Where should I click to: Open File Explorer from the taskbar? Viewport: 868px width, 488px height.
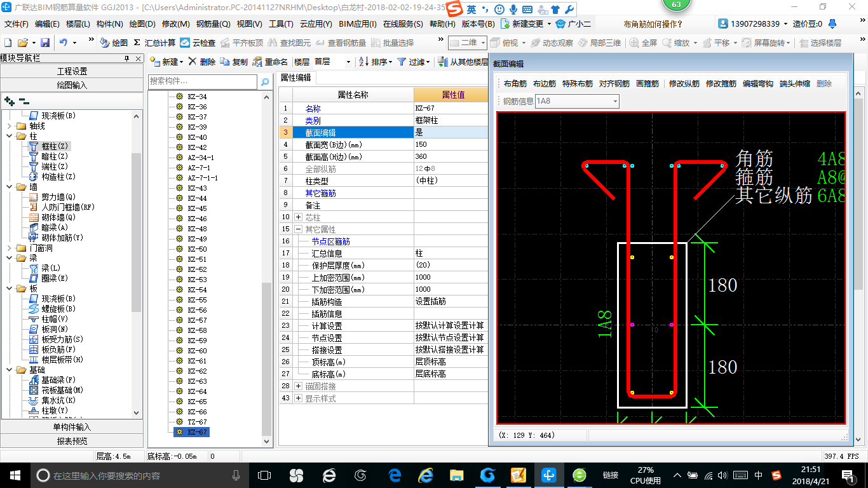[x=456, y=475]
